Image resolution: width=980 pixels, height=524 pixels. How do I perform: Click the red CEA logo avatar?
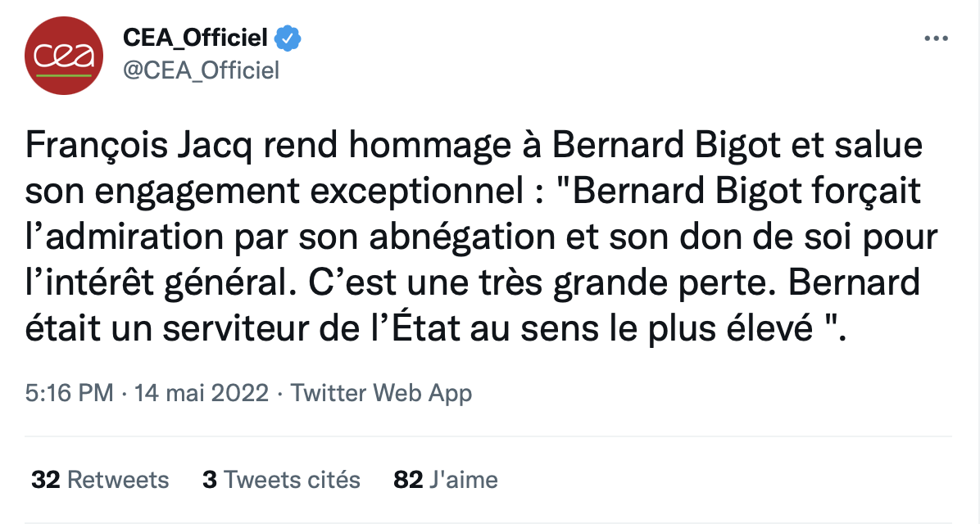[x=64, y=55]
